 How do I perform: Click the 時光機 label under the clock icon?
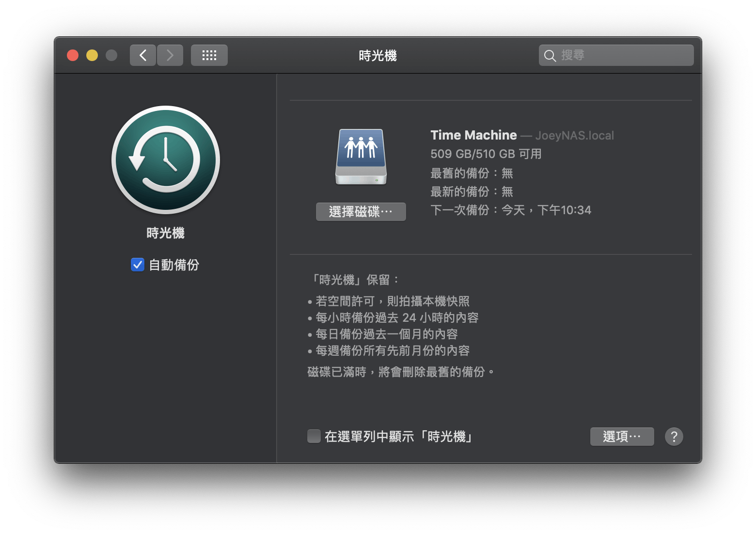click(166, 233)
